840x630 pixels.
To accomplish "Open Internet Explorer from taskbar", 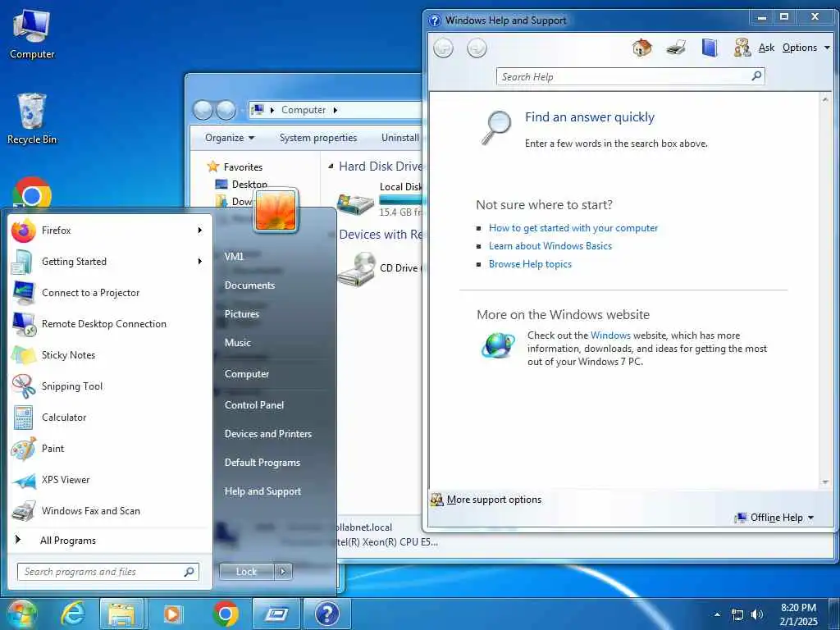I will tap(72, 614).
